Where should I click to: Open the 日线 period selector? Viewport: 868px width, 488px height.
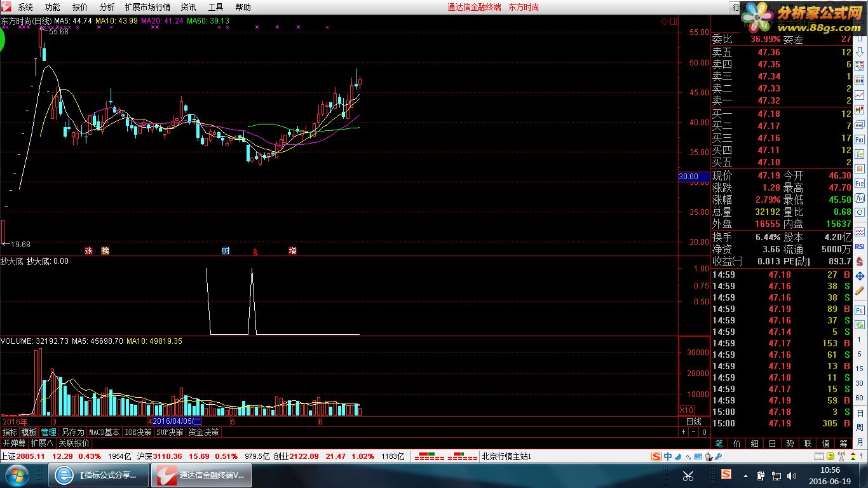694,421
